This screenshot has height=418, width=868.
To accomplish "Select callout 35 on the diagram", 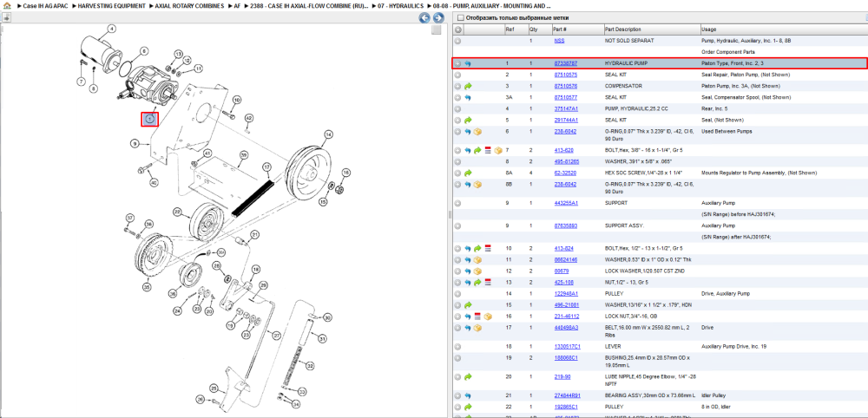I will 147,287.
